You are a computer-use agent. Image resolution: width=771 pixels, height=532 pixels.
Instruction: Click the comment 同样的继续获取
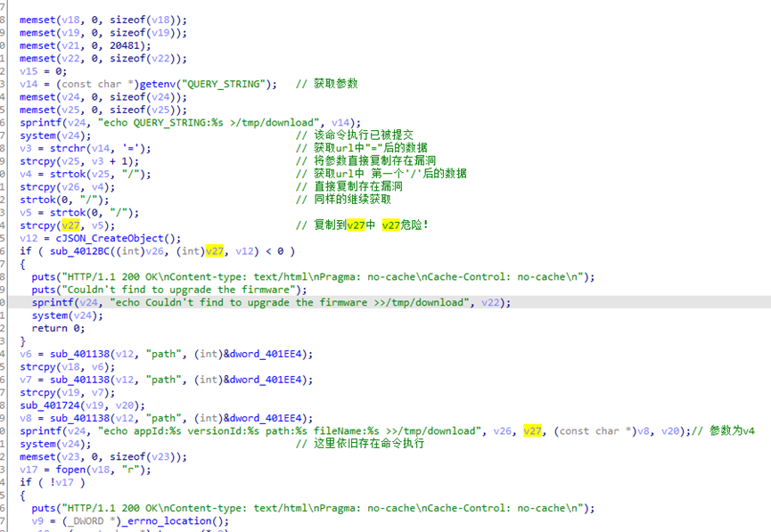click(x=343, y=199)
